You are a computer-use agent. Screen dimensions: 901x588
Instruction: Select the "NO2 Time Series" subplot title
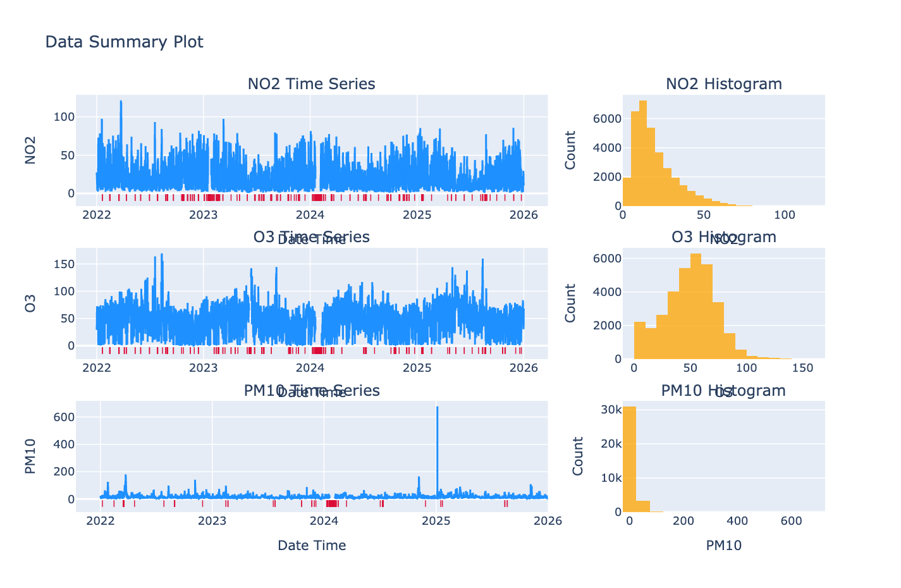(312, 84)
